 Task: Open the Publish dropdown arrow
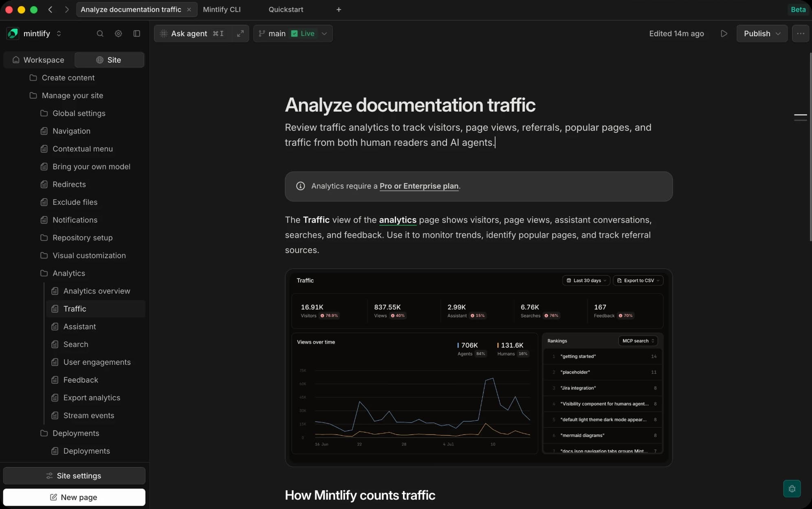pyautogui.click(x=778, y=34)
